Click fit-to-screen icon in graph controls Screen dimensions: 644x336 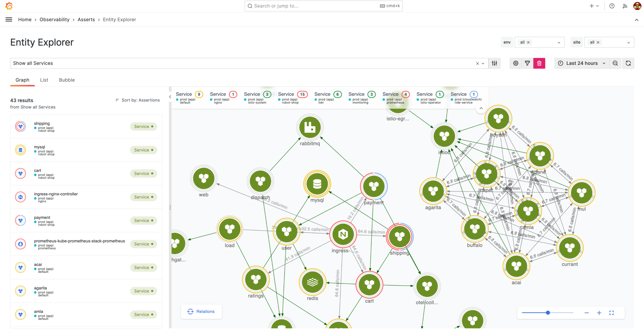tap(611, 313)
